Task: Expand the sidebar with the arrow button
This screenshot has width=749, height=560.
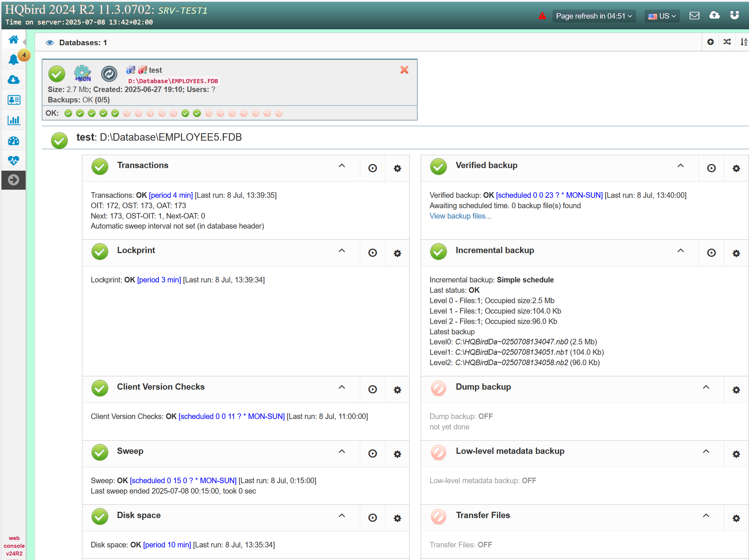Action: tap(13, 180)
